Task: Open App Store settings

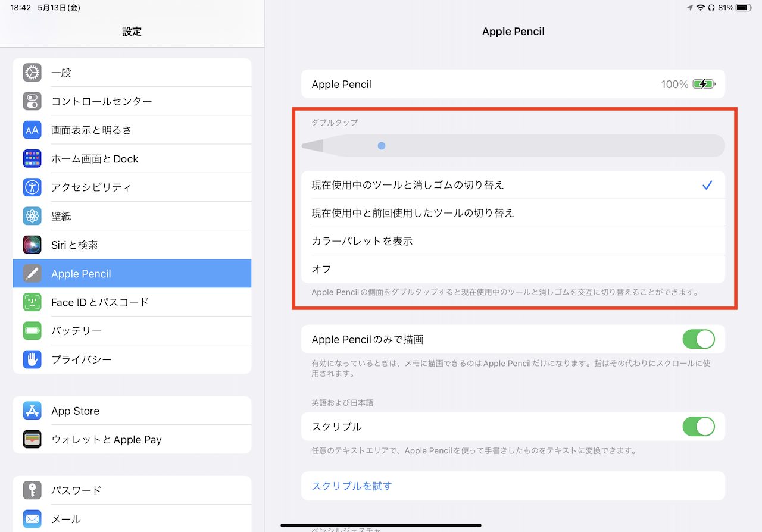Action: click(x=132, y=411)
